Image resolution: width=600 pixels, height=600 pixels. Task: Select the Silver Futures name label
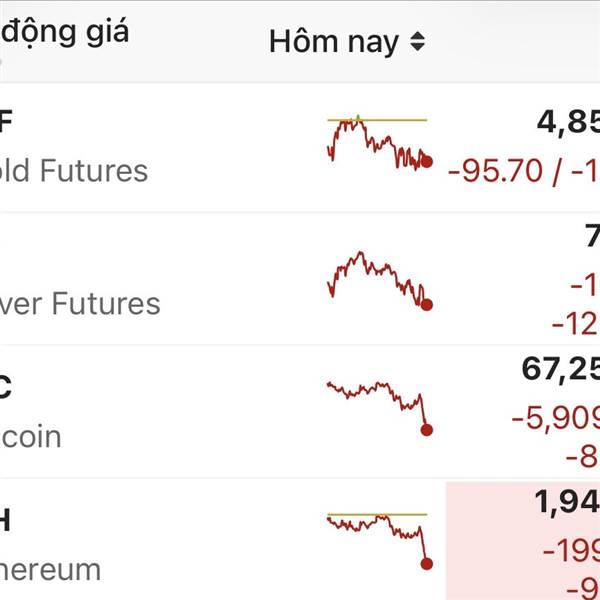tap(82, 303)
